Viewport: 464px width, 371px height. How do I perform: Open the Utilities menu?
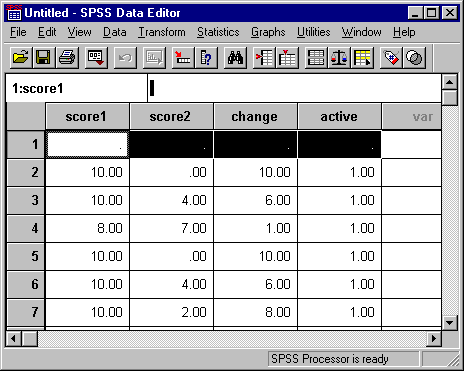[x=313, y=32]
